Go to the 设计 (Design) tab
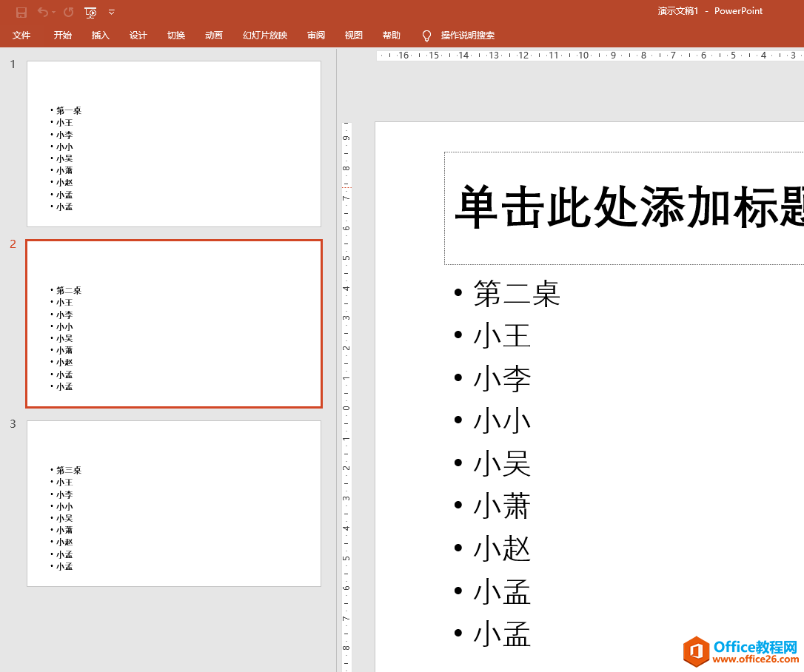 click(138, 36)
